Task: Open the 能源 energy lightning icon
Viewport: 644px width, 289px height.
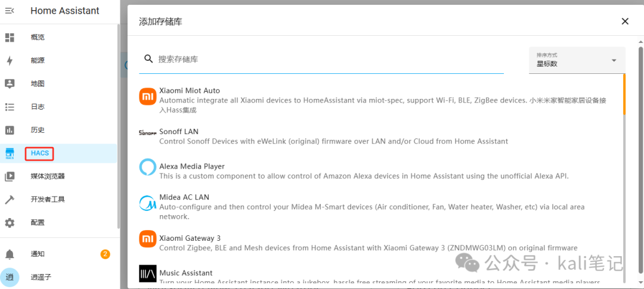Action: coord(10,61)
